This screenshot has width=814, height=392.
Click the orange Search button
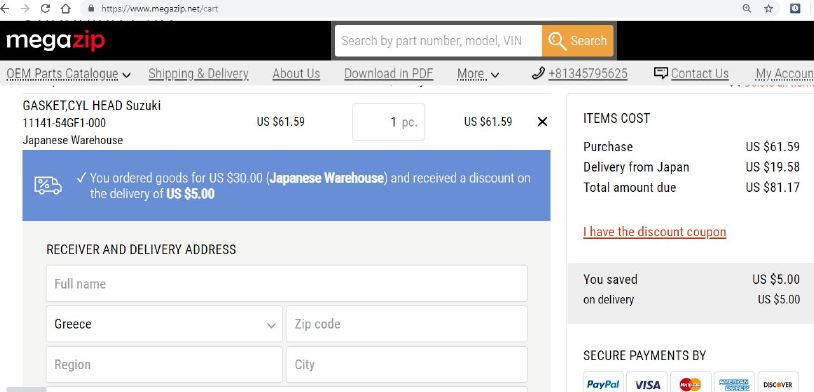coord(578,41)
